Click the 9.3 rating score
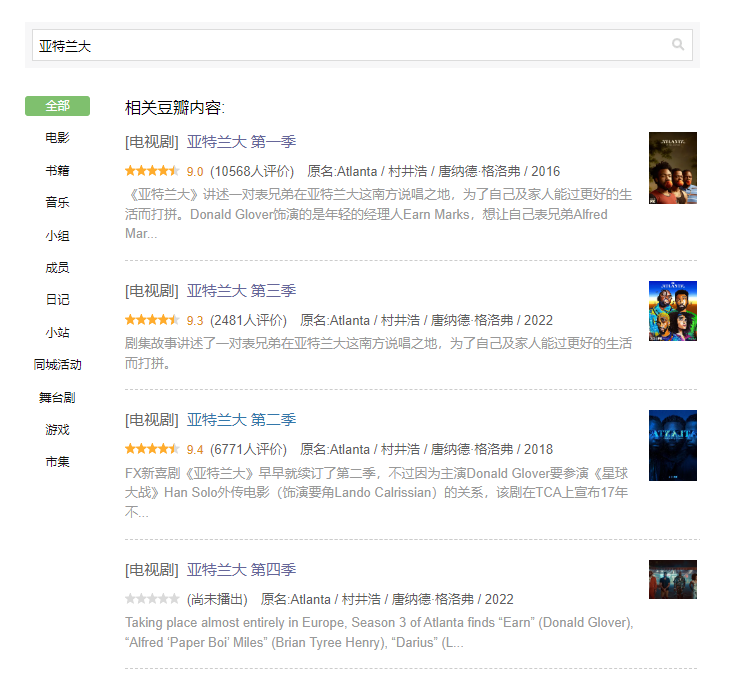The image size is (747, 682). click(x=195, y=321)
